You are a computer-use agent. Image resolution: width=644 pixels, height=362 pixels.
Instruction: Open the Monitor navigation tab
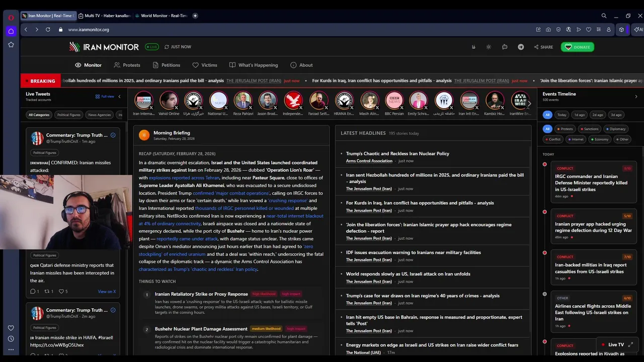point(88,65)
